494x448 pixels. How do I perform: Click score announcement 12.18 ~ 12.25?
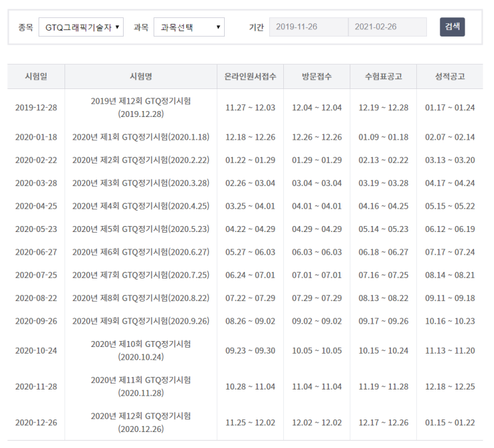click(x=450, y=387)
